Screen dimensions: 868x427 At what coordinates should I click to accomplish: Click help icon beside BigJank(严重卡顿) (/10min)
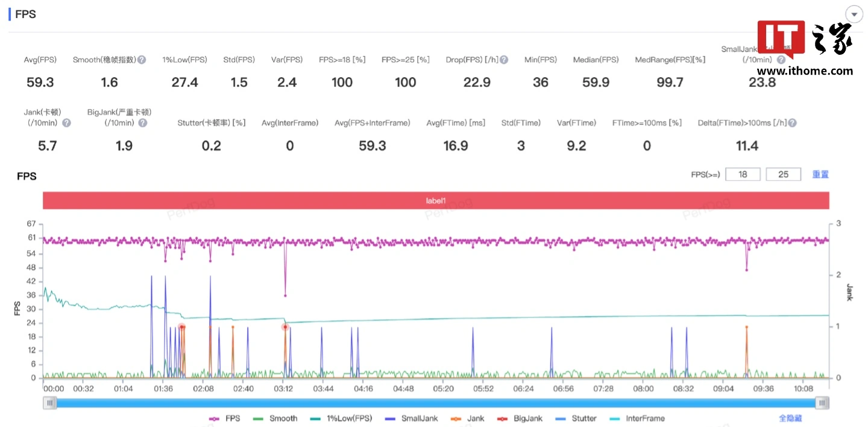point(142,123)
